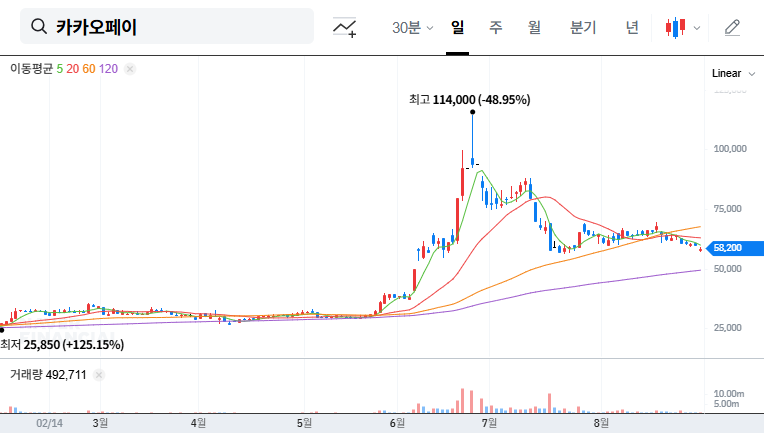Screen dimensions: 764x433
Task: Click the 8월 date axis label
Action: [601, 423]
